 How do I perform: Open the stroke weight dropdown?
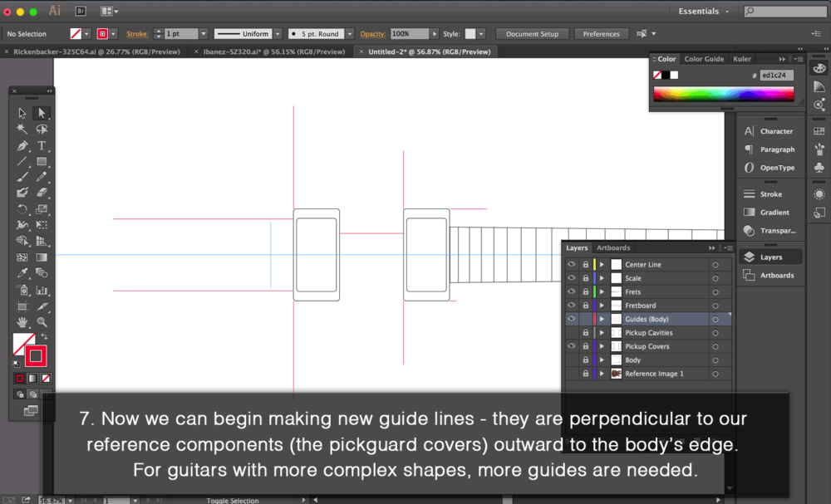(203, 34)
